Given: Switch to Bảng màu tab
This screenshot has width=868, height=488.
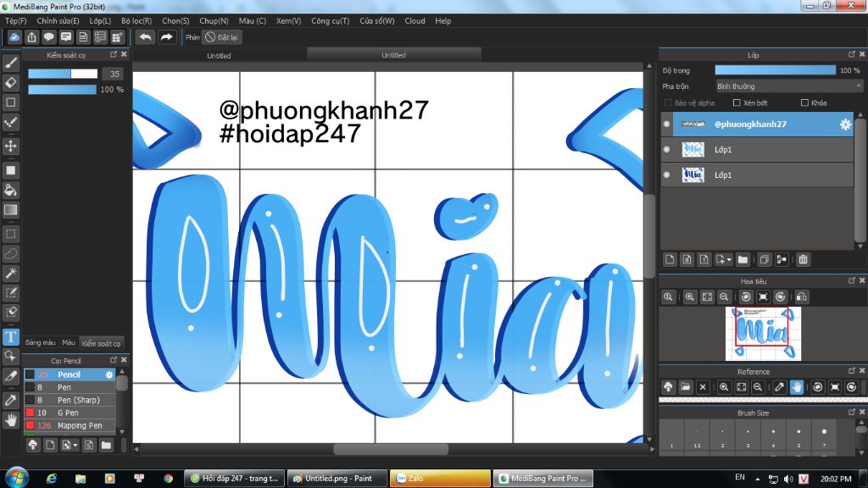Looking at the screenshot, I should tap(41, 342).
